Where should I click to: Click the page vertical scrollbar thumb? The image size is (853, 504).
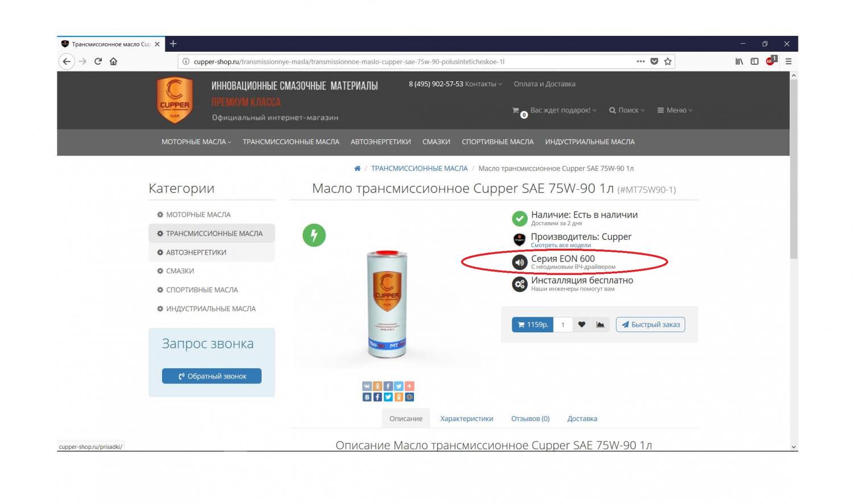[794, 169]
